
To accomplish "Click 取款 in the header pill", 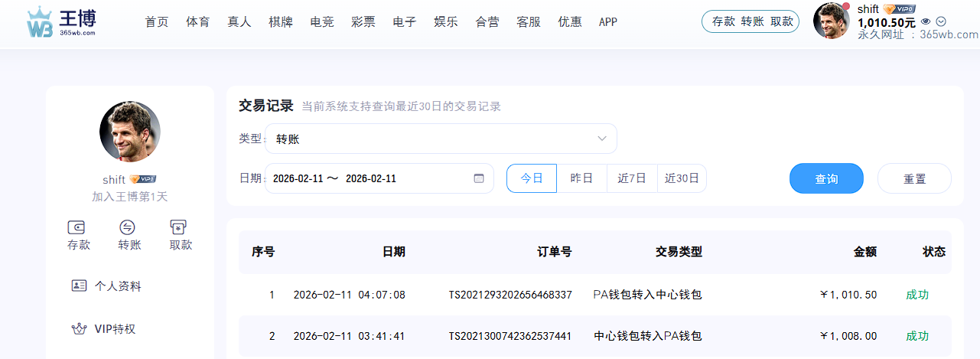I will coord(781,21).
